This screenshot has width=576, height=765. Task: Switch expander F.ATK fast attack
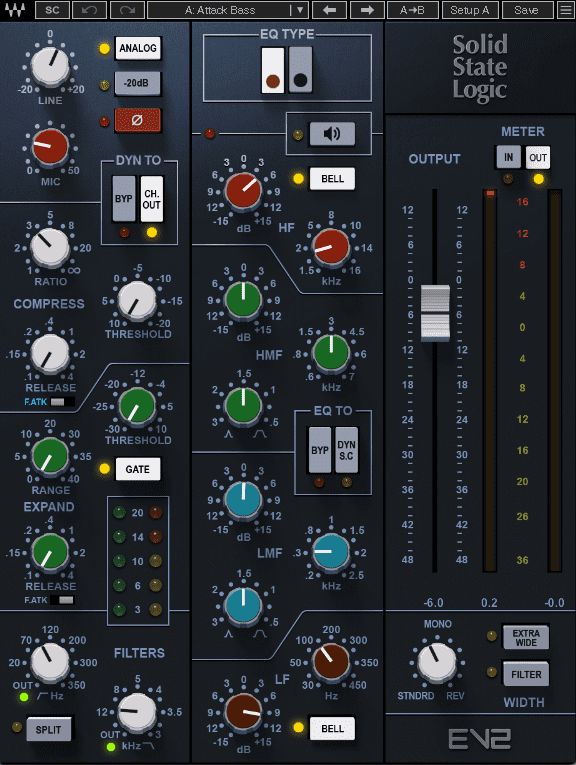tap(62, 600)
